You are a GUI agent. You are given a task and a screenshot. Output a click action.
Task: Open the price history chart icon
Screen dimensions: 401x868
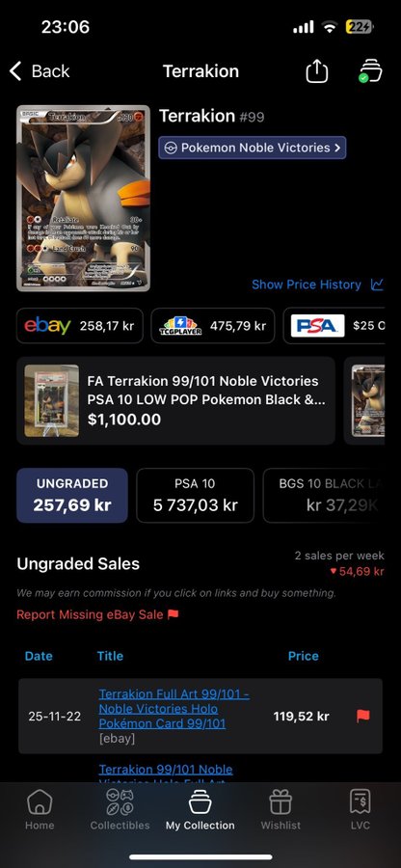click(x=377, y=285)
